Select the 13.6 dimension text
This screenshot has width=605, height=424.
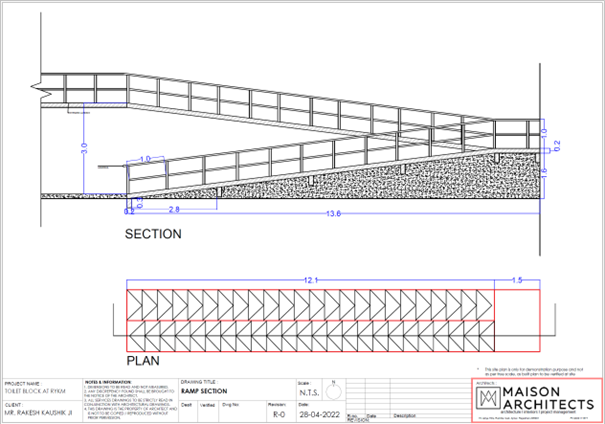(x=333, y=214)
